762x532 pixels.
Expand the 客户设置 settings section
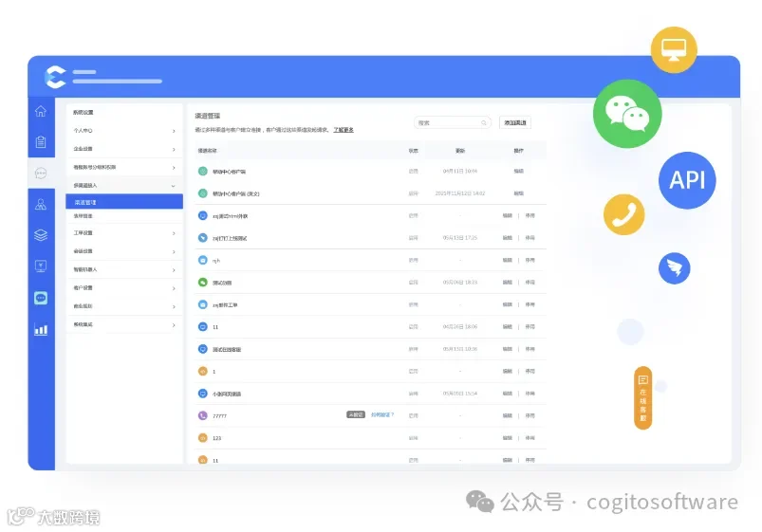point(124,288)
